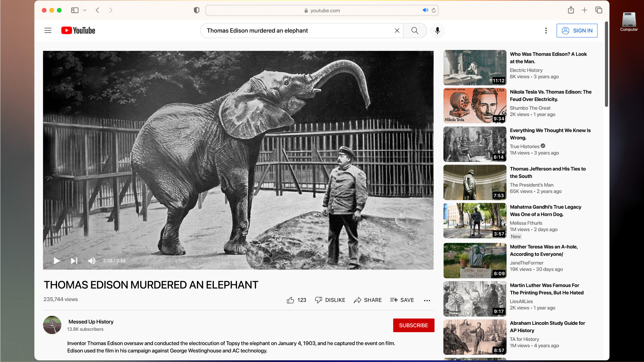Screen dimensions: 644x362
Task: Open The President's Man channel
Action: [531, 185]
